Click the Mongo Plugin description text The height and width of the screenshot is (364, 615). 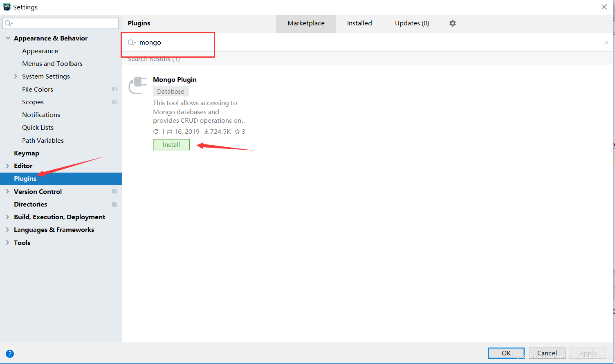tap(199, 112)
